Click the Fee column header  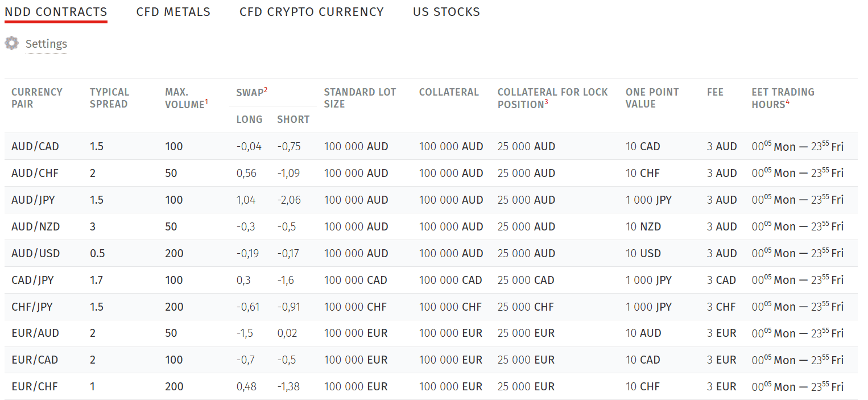click(x=715, y=92)
